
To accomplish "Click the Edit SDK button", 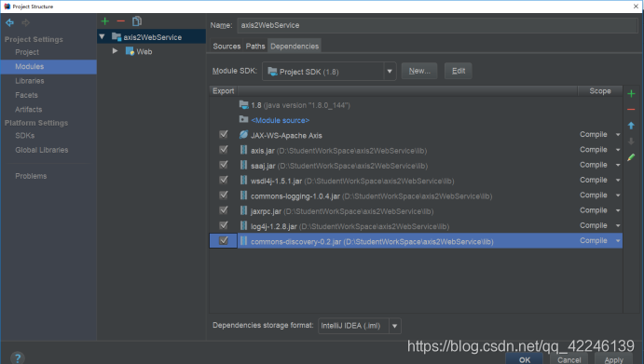I will [459, 71].
